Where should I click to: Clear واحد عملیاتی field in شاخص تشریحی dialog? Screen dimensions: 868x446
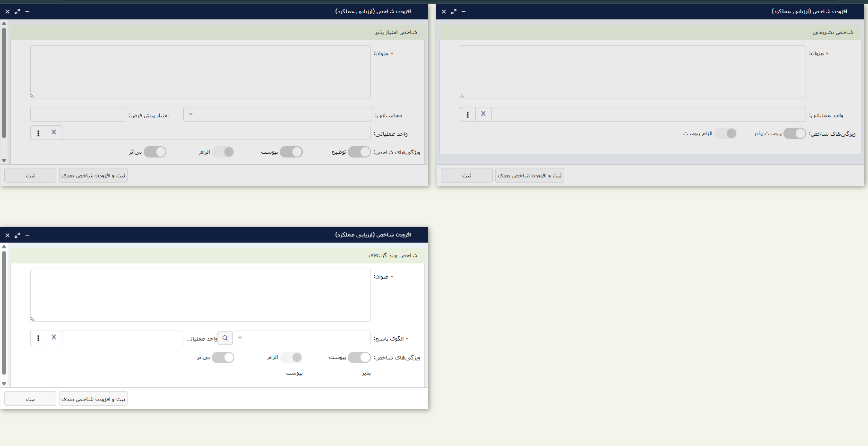click(x=483, y=114)
